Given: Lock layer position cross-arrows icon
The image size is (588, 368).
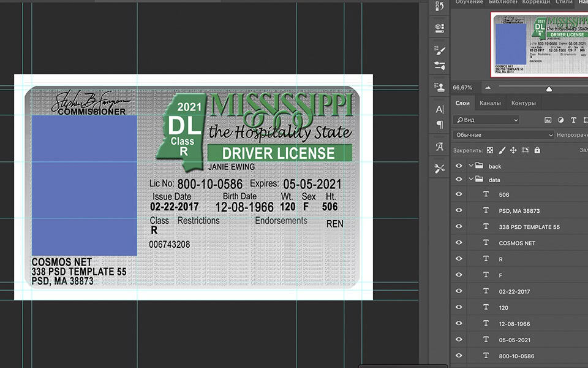Looking at the screenshot, I should click(513, 150).
